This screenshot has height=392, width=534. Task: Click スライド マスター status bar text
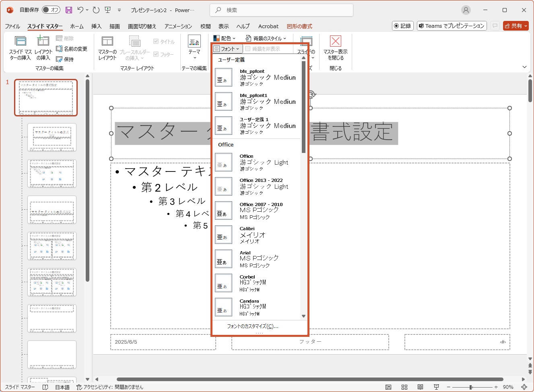[x=20, y=387]
